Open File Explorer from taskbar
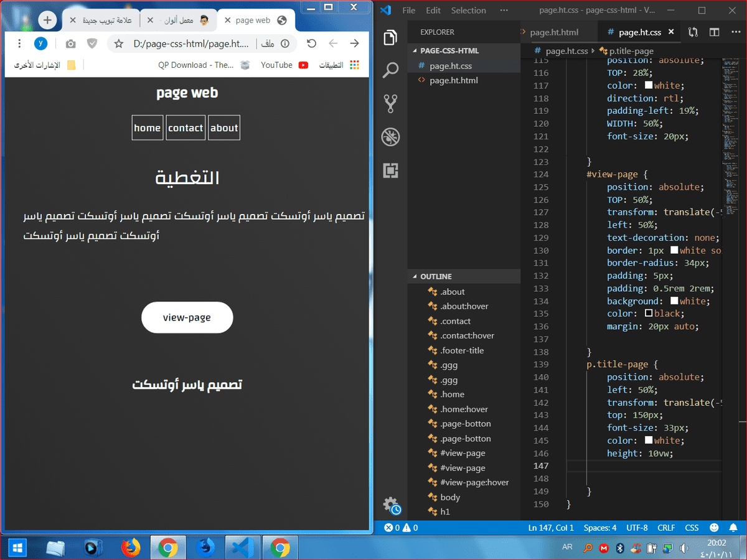 (x=55, y=548)
